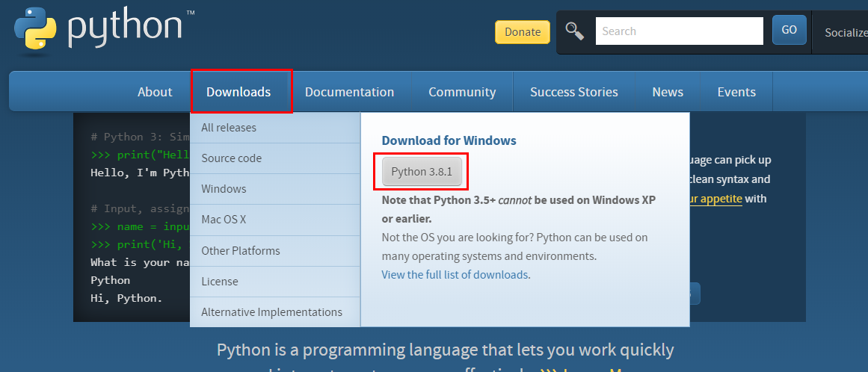
Task: Choose Other Platforms entry
Action: click(x=275, y=251)
